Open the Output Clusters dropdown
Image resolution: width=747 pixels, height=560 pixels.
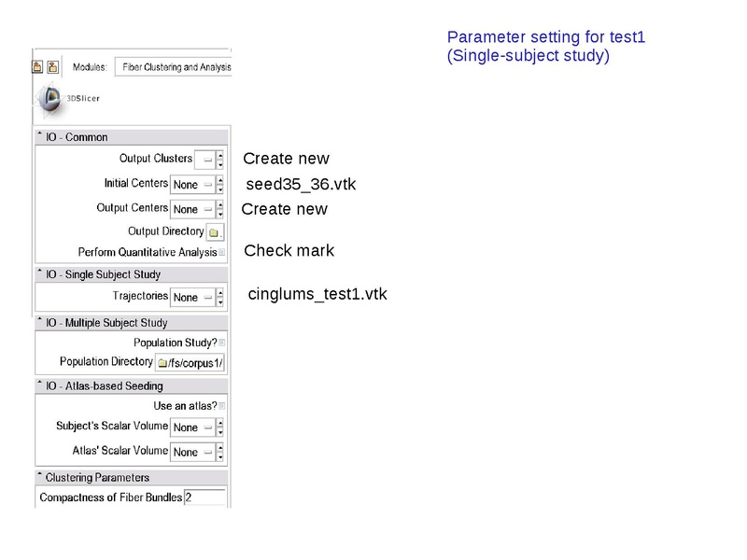(x=207, y=159)
